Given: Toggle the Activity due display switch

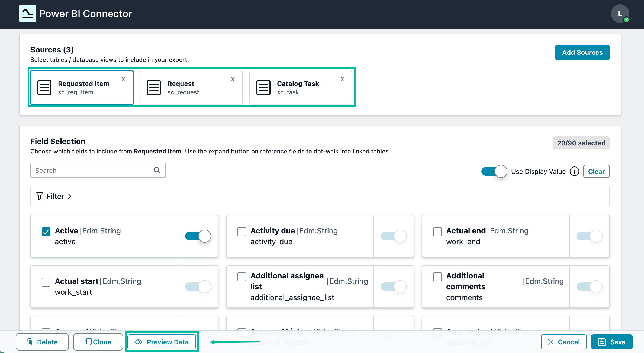Looking at the screenshot, I should click(x=394, y=236).
